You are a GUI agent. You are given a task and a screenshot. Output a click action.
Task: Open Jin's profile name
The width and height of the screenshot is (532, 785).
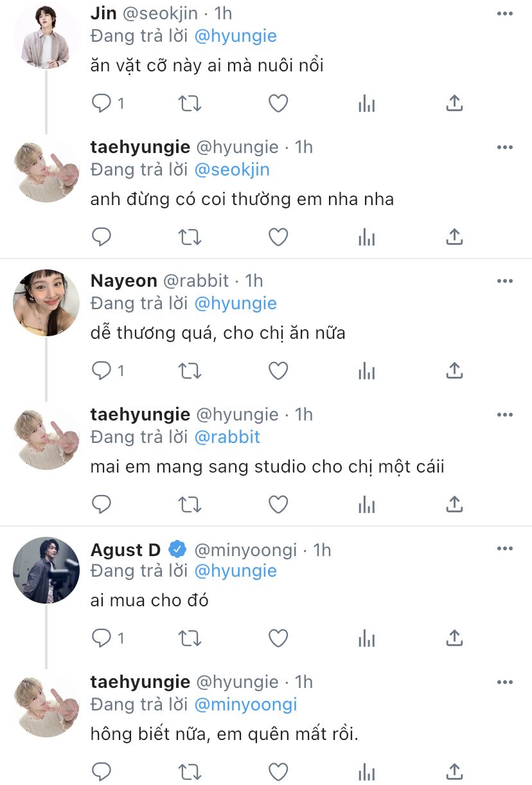103,14
